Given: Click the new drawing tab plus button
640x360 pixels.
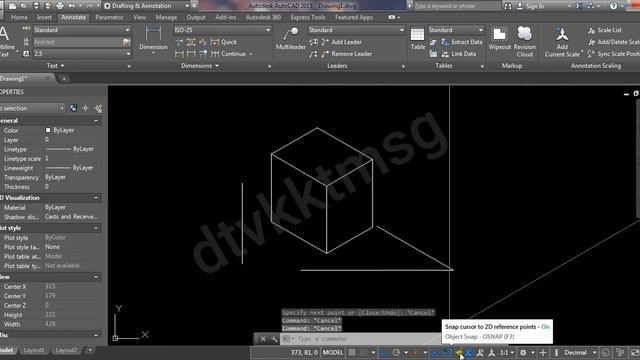Looking at the screenshot, I should click(64, 78).
